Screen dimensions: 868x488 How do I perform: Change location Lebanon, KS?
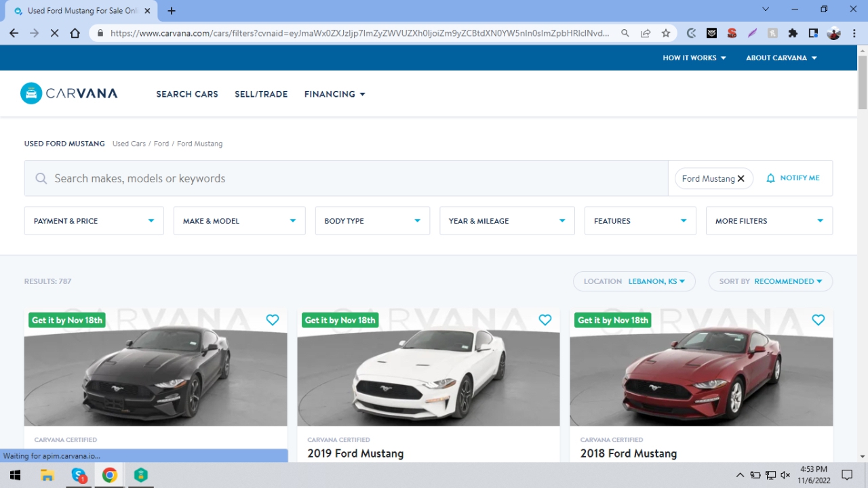point(634,281)
